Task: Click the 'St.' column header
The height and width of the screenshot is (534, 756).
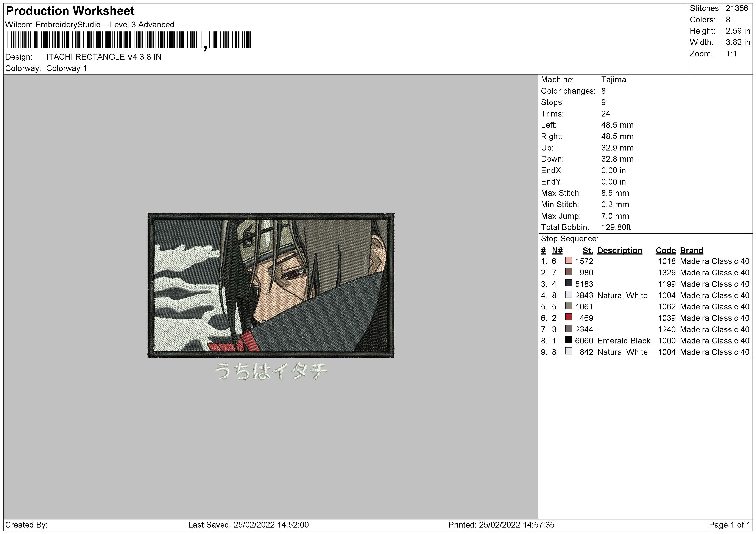Action: coord(588,251)
